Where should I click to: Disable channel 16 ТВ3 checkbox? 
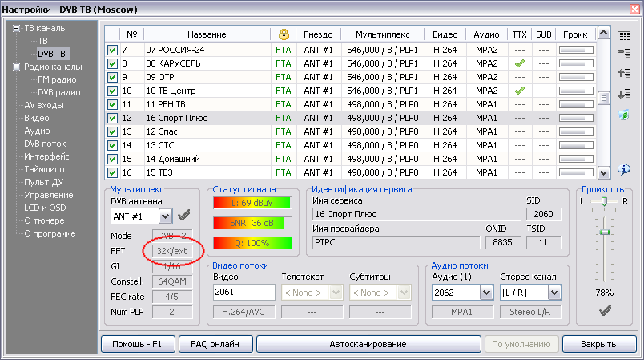coord(113,172)
